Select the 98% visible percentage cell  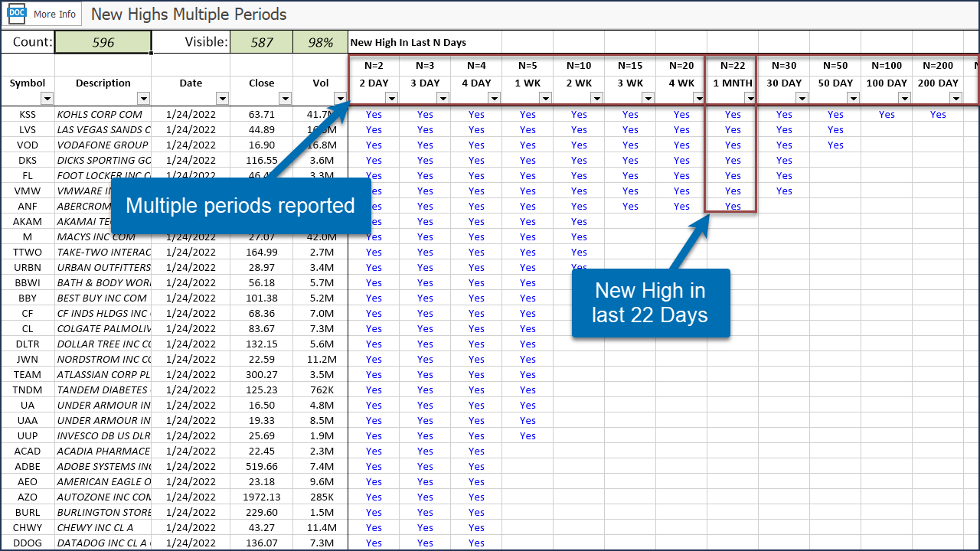click(320, 42)
